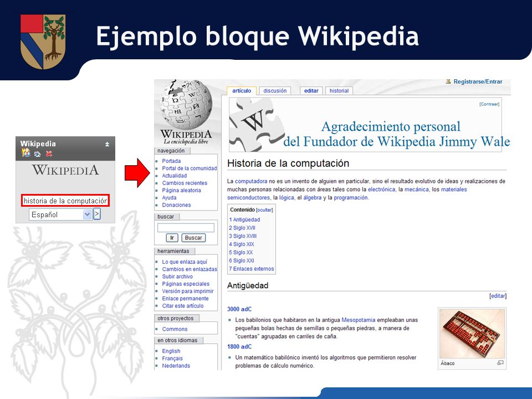Open the 'lógica' link
Viewport: 532px width, 399px height.
coord(287,197)
